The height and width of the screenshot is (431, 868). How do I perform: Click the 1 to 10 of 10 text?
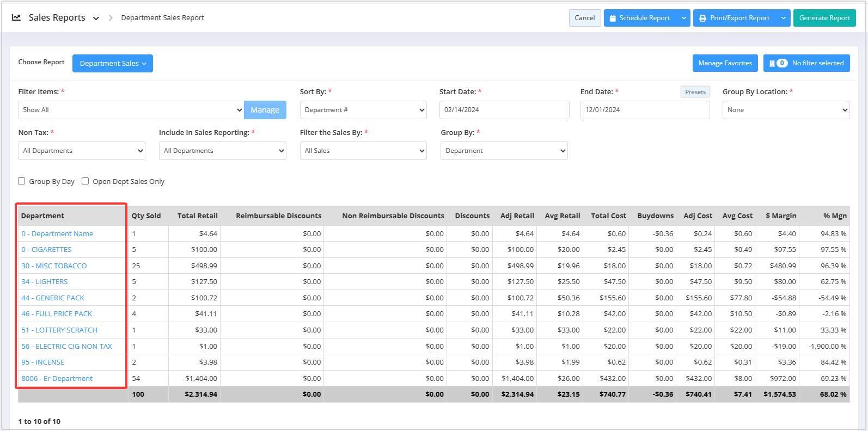(x=39, y=421)
